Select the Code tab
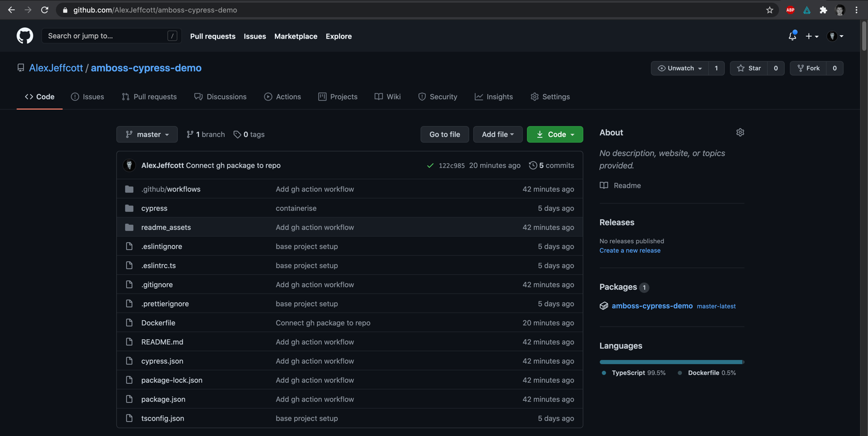 [x=40, y=97]
